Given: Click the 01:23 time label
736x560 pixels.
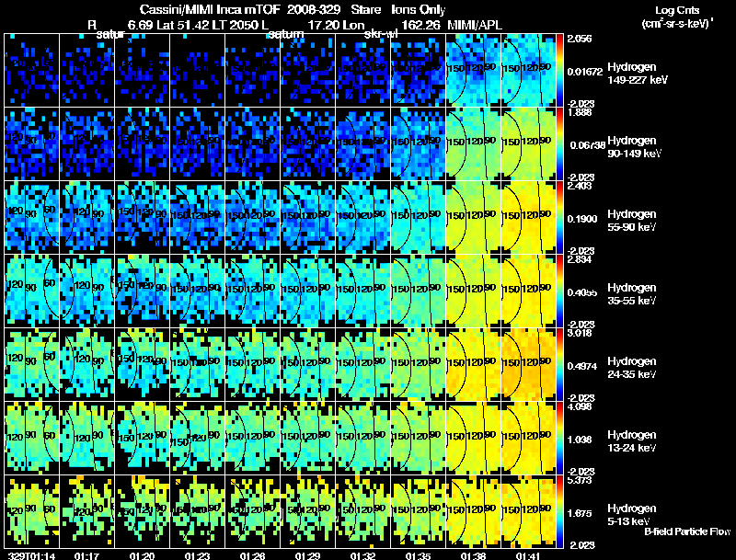Looking at the screenshot, I should coord(197,556).
